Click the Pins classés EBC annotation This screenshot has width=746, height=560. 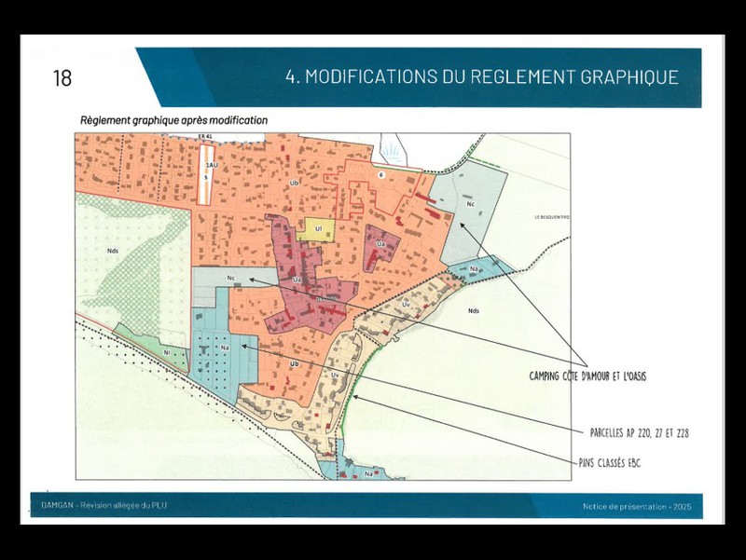615,461
